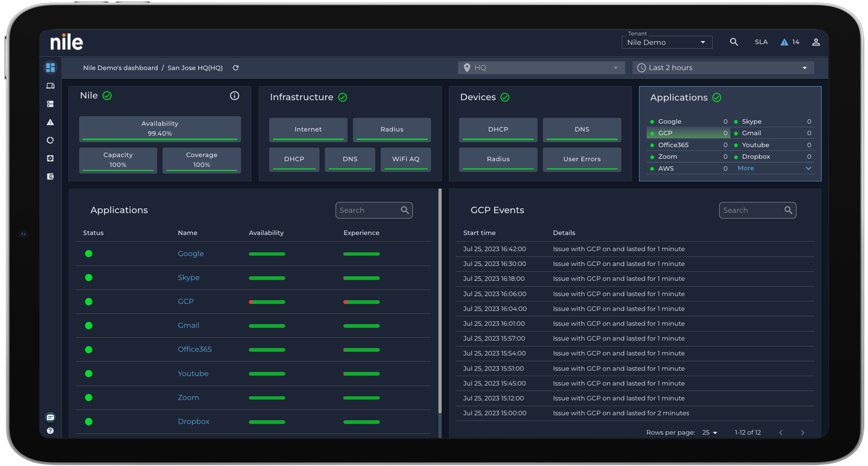
Task: Open the dashboard icon in sidebar
Action: click(50, 67)
